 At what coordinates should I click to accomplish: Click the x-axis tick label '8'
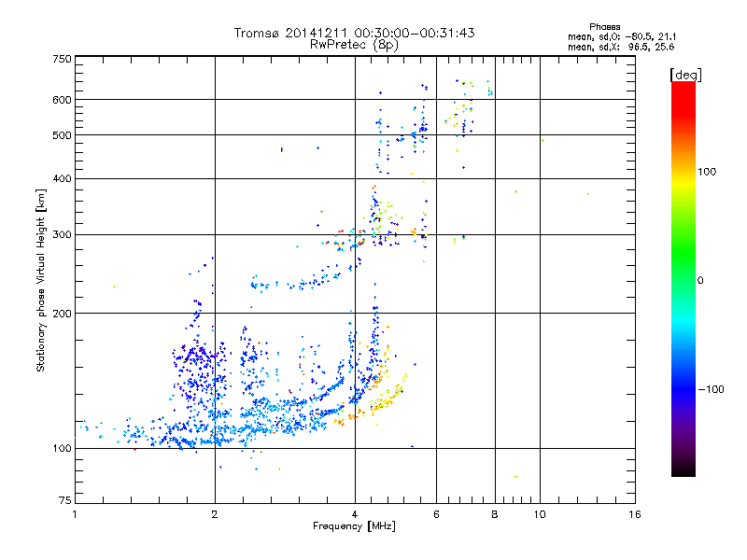point(495,514)
